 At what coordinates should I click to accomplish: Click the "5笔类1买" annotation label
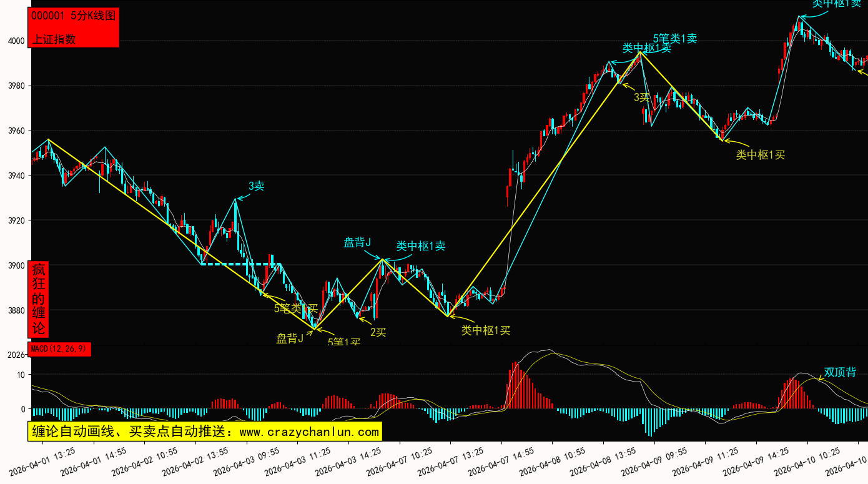(x=296, y=308)
